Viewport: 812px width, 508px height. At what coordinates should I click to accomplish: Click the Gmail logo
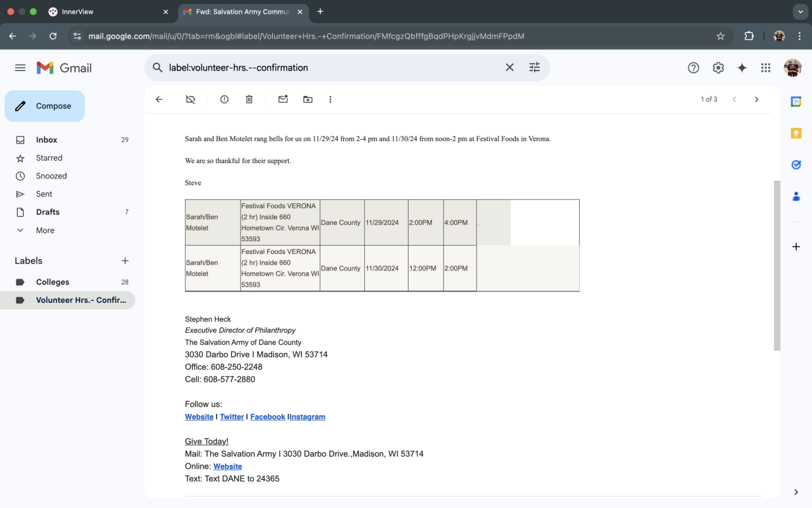(x=64, y=68)
